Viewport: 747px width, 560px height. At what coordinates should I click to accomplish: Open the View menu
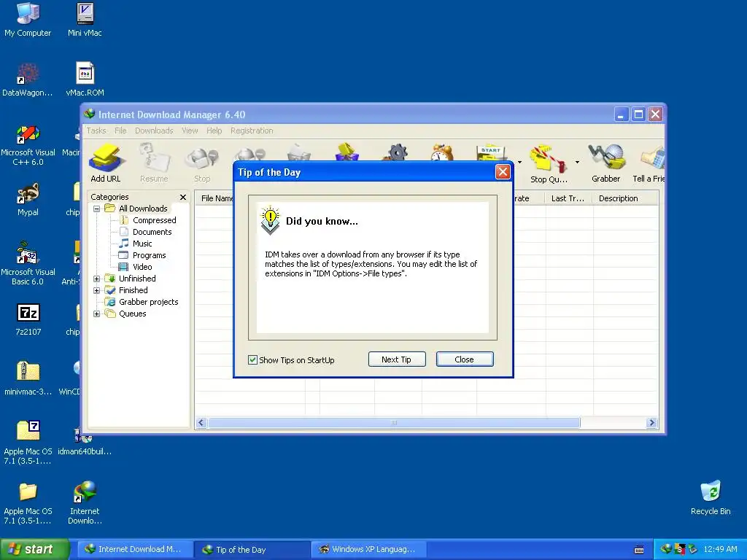coord(190,131)
